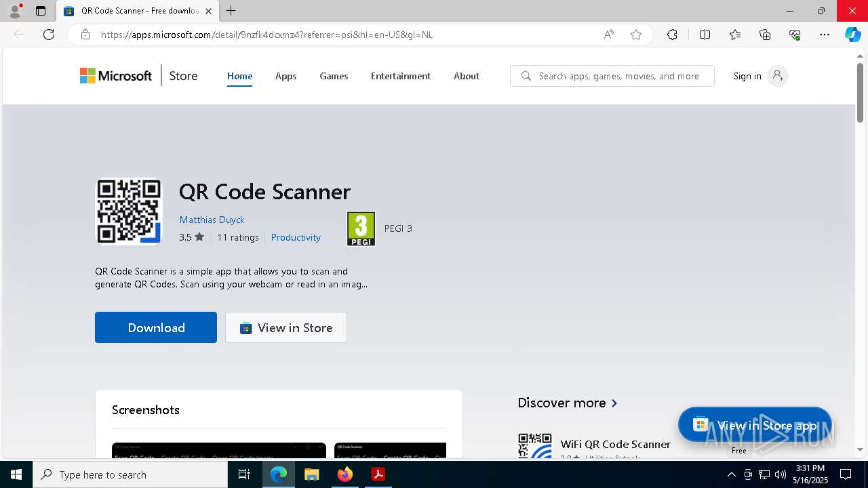868x488 pixels.
Task: Open the first screenshot thumbnail
Action: coord(219,450)
